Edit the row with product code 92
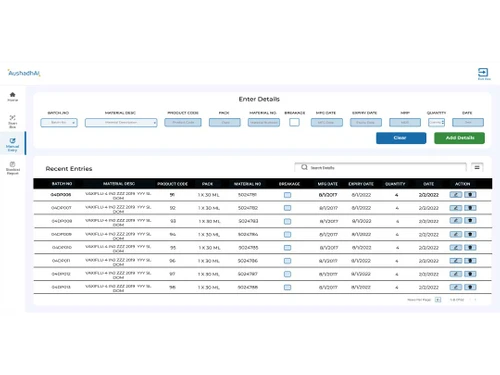The height and width of the screenshot is (375, 500). (x=455, y=208)
